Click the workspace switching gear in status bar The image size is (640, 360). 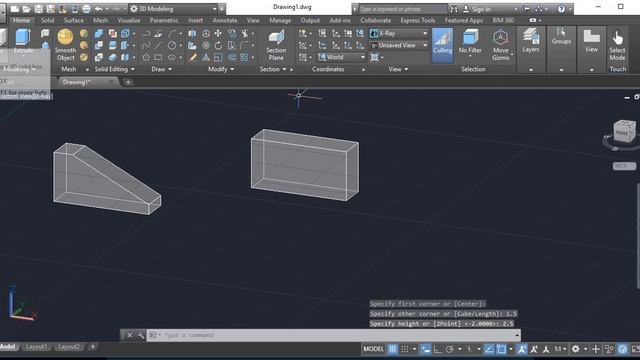point(576,349)
